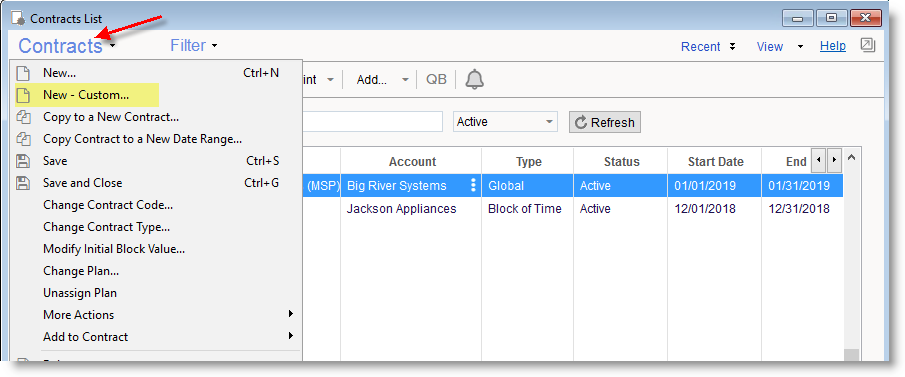Choose Change Contract Type... menu item

coord(106,227)
